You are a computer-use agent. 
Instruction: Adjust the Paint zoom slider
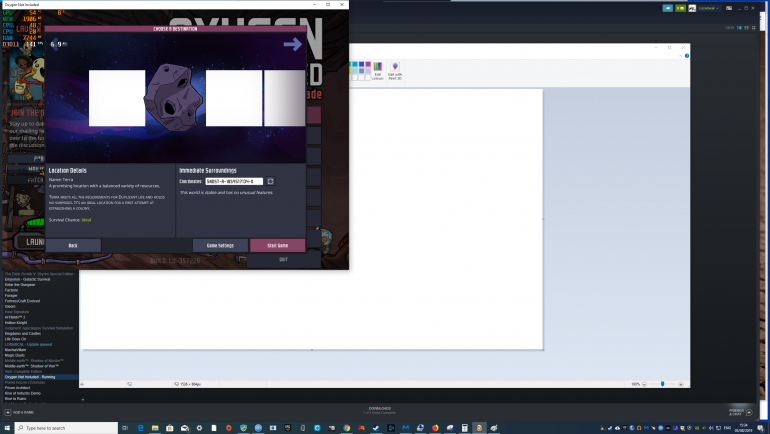pos(662,384)
